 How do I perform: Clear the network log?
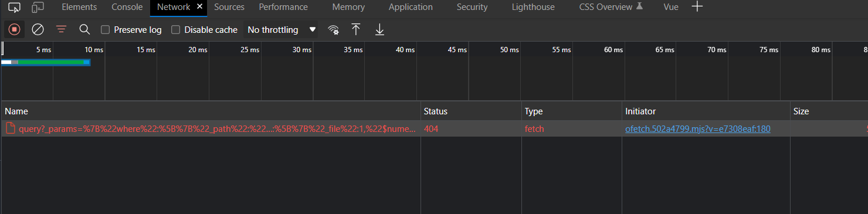pos(38,29)
